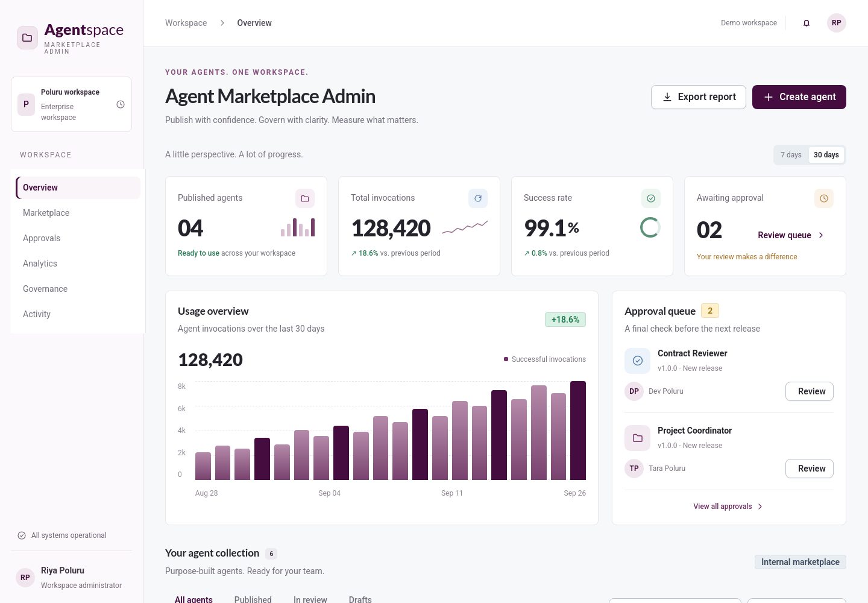Click the breadcrumb chevron separator
The width and height of the screenshot is (868, 603).
point(222,23)
